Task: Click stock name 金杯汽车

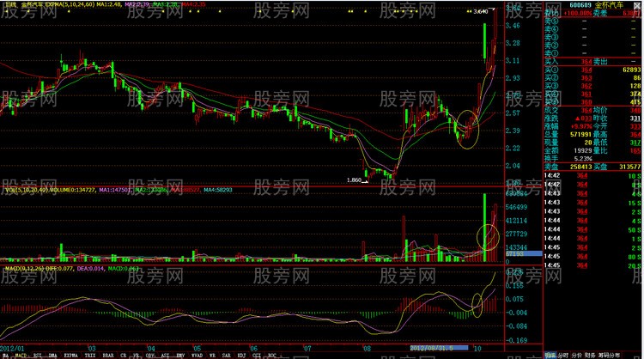Action: tap(609, 5)
